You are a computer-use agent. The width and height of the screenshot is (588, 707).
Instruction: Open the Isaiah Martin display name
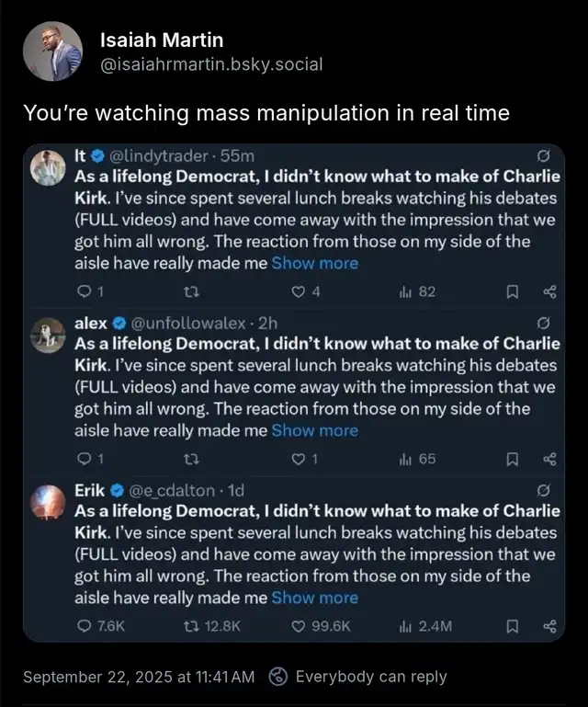161,40
